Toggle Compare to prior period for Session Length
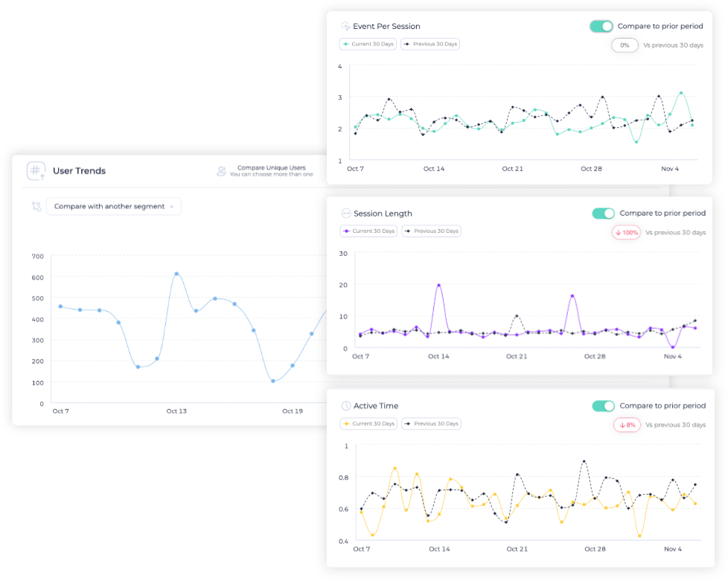The image size is (728, 581). click(603, 213)
